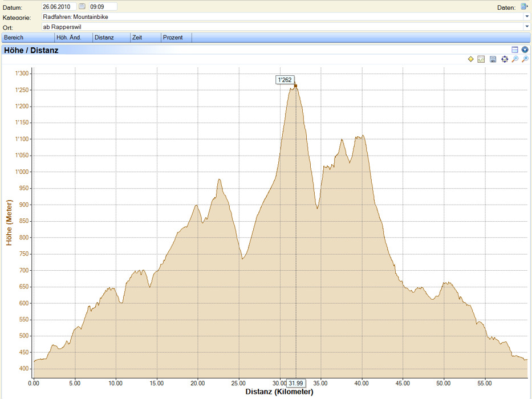Sort by the Höh. Änd. column header

point(74,37)
